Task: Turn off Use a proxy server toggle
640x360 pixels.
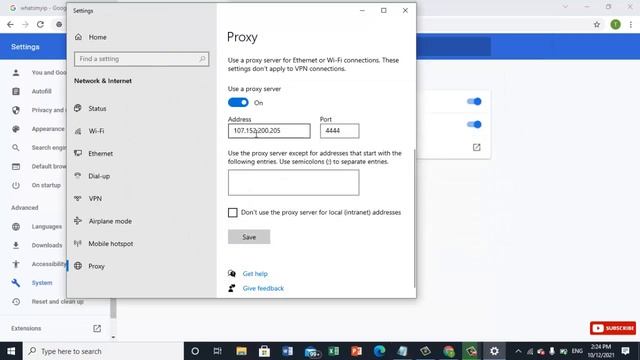Action: coord(238,102)
